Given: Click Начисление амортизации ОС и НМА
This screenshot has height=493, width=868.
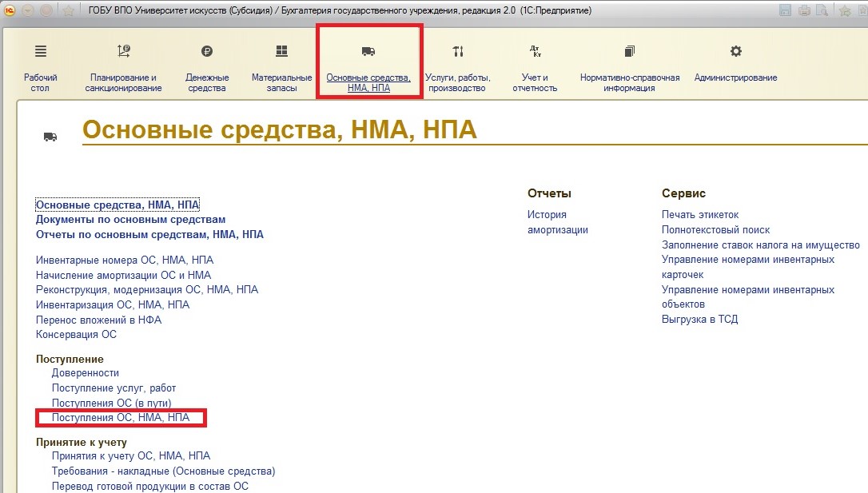Looking at the screenshot, I should pos(123,275).
